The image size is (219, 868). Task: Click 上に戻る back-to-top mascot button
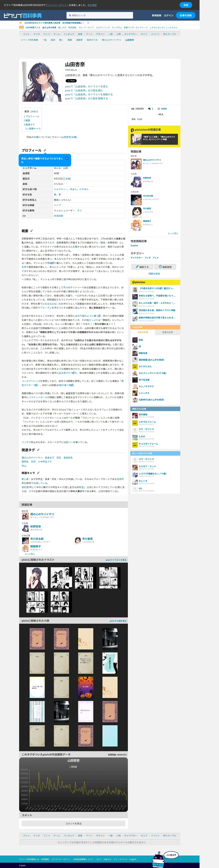pyautogui.click(x=171, y=855)
